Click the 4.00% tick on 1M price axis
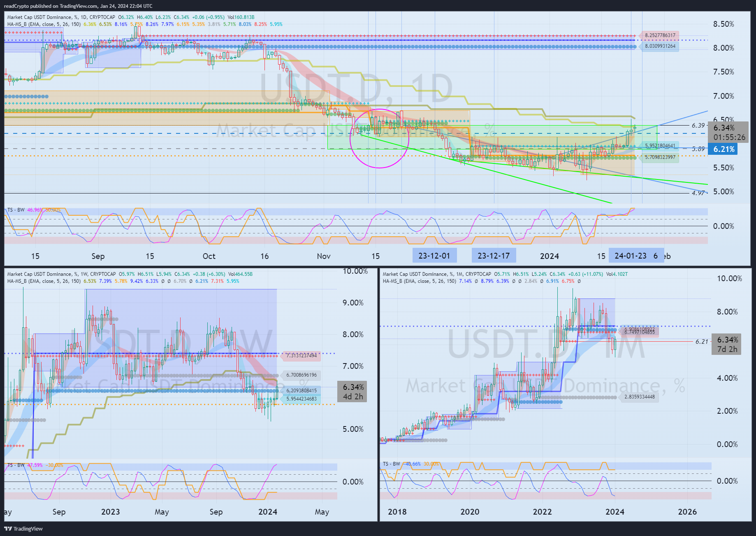This screenshot has width=756, height=536. point(727,378)
